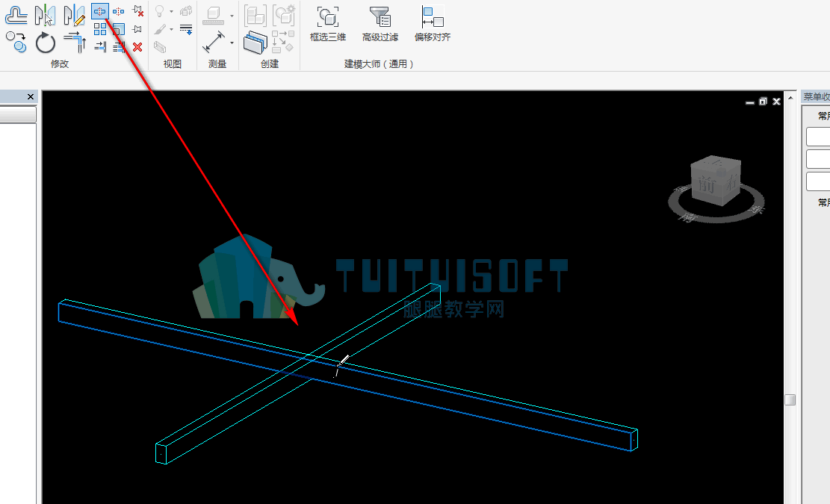Click the Create Assembly icon
The width and height of the screenshot is (830, 504).
point(255,16)
